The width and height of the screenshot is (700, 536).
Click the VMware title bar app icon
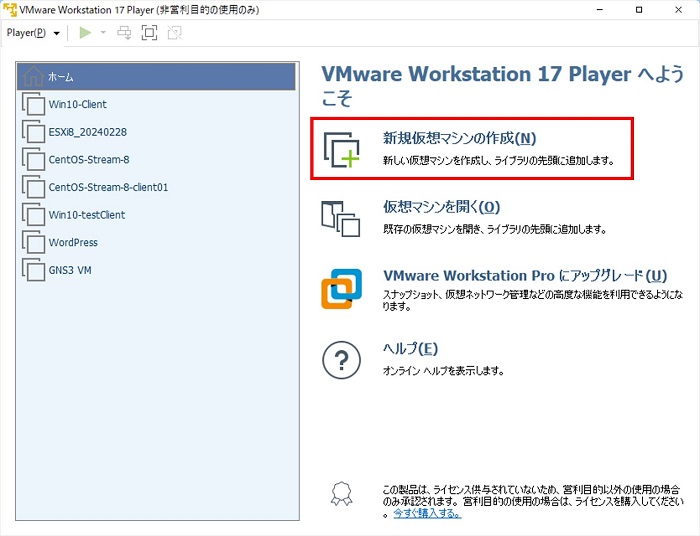point(9,9)
